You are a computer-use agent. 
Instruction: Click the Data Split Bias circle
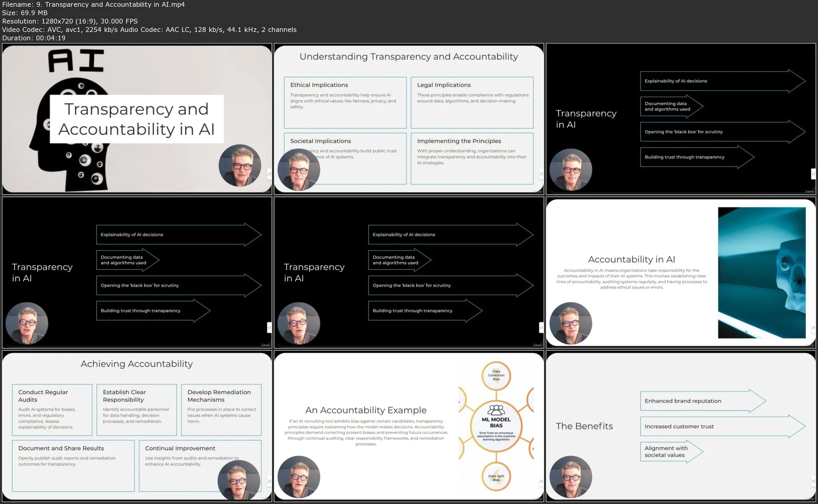[x=496, y=477]
